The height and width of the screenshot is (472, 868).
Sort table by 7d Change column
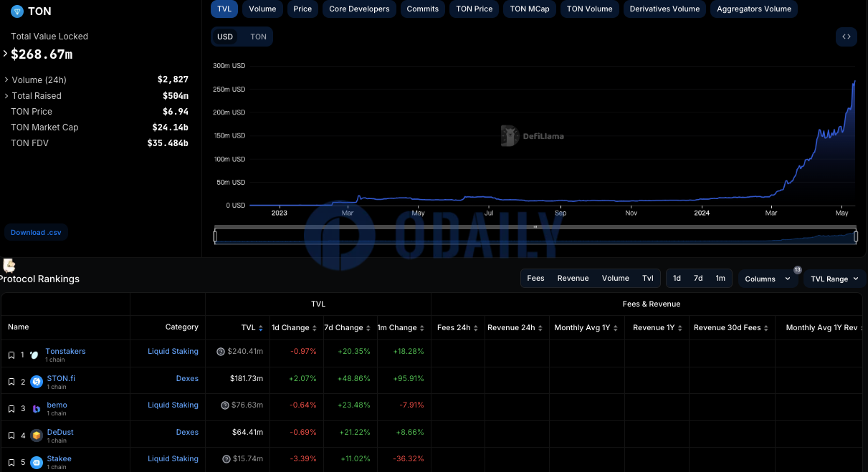368,328
